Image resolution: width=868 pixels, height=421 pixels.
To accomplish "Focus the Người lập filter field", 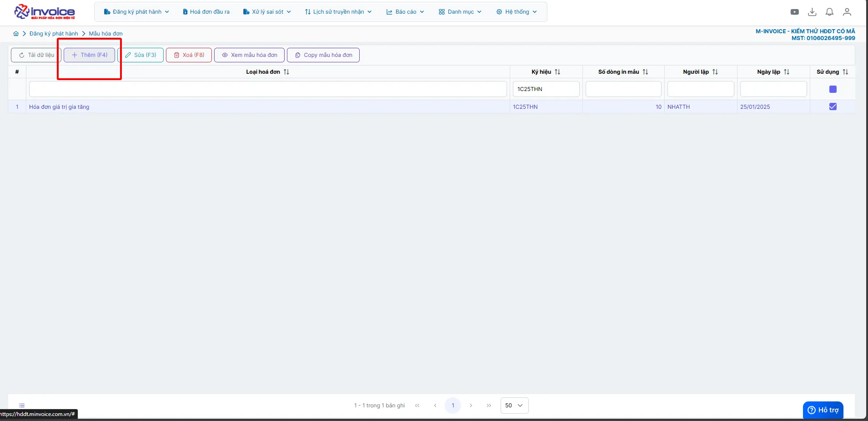I will coord(701,89).
